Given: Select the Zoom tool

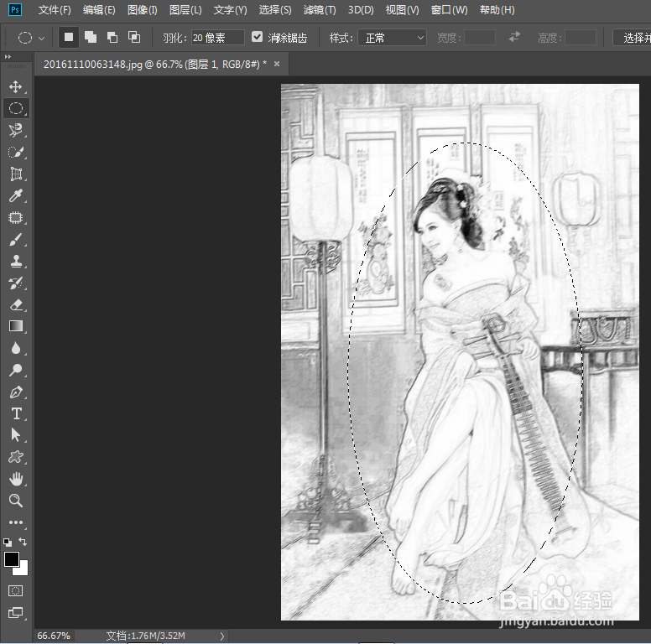Looking at the screenshot, I should (x=16, y=501).
